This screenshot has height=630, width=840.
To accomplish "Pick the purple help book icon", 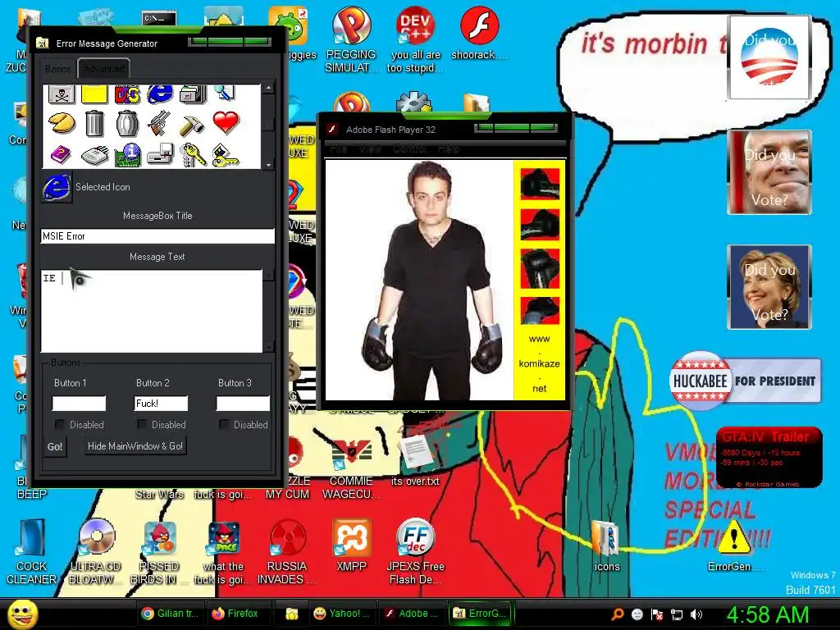I will 61,155.
